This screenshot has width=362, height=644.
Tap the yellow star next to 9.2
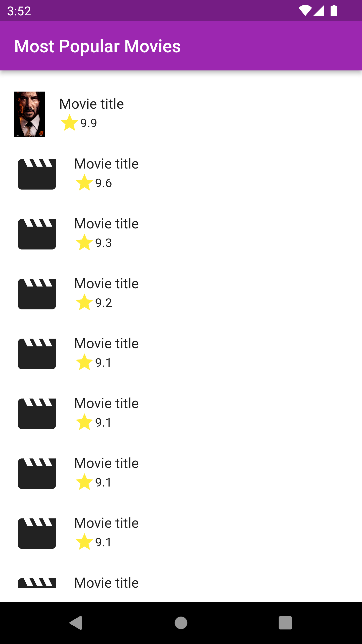click(84, 302)
